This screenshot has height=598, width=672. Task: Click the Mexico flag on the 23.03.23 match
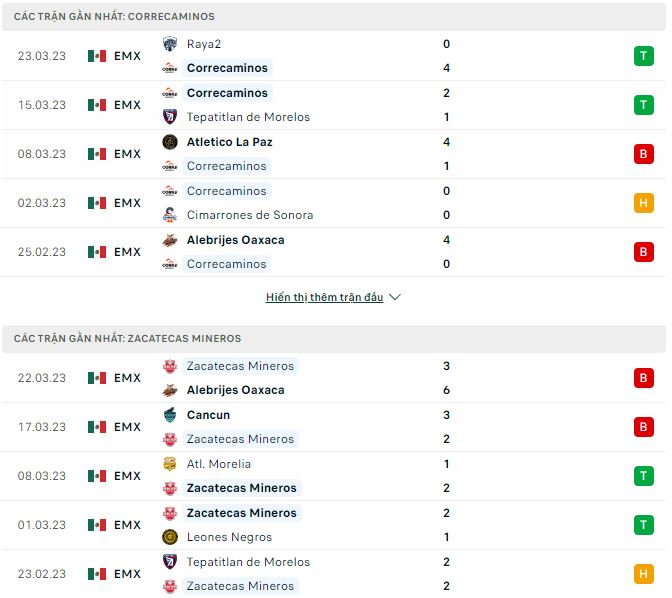(x=97, y=56)
